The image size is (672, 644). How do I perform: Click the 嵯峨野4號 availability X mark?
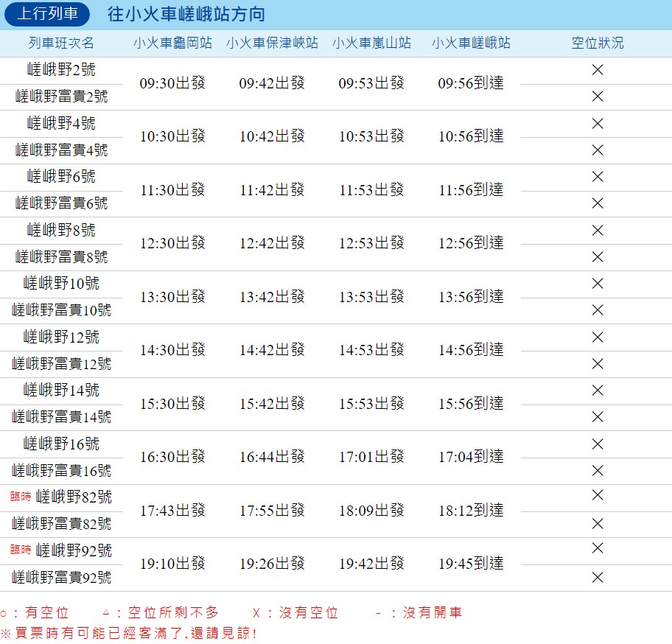pyautogui.click(x=598, y=123)
